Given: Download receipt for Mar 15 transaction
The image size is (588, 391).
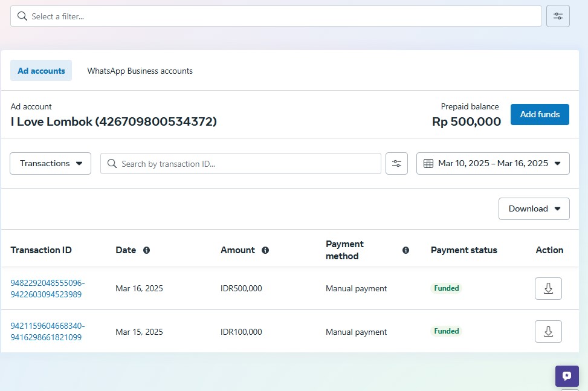Looking at the screenshot, I should tap(548, 331).
